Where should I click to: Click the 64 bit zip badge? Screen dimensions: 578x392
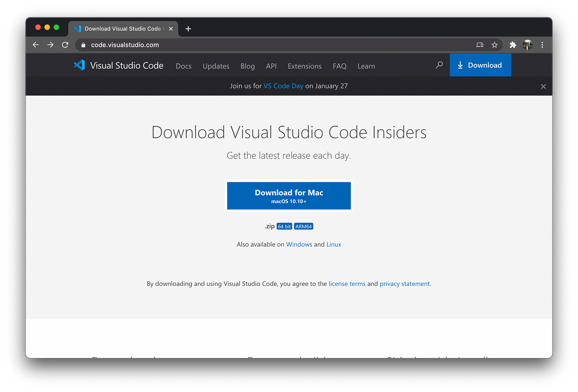[x=284, y=226]
